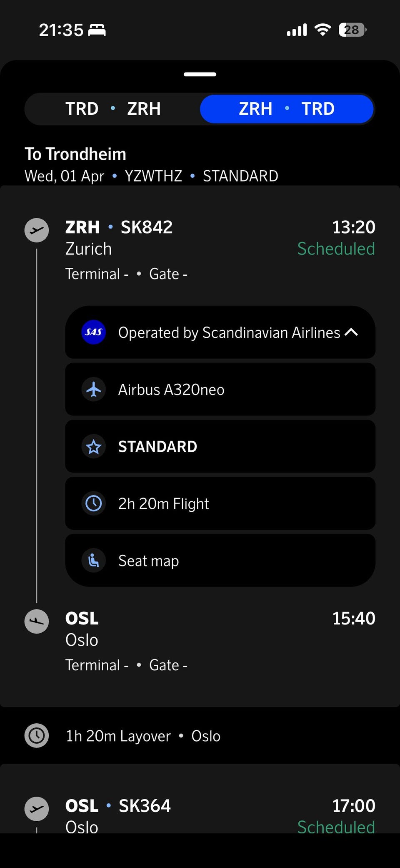400x868 pixels.
Task: Collapse the Operated by Scandinavian Airlines section
Action: point(220,332)
